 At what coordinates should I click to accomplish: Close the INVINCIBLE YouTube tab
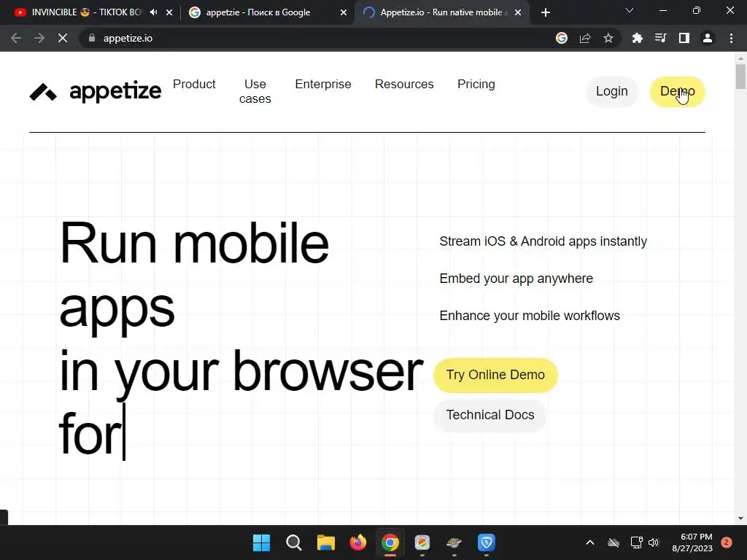(x=169, y=12)
